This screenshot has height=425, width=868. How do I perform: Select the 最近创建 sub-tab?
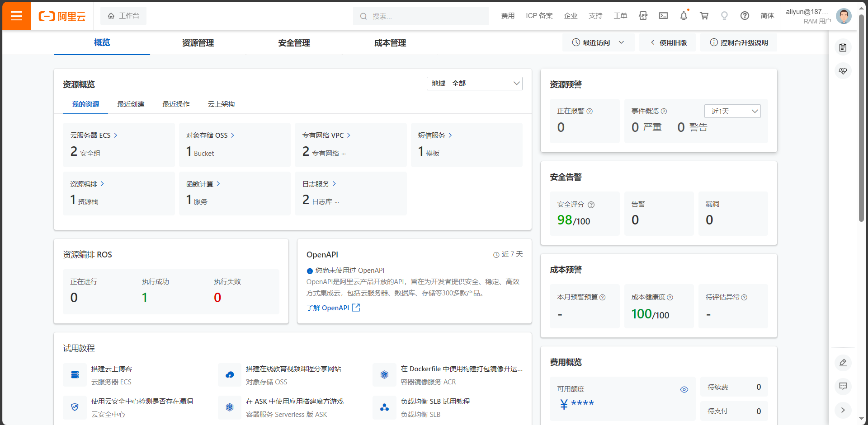tap(131, 104)
